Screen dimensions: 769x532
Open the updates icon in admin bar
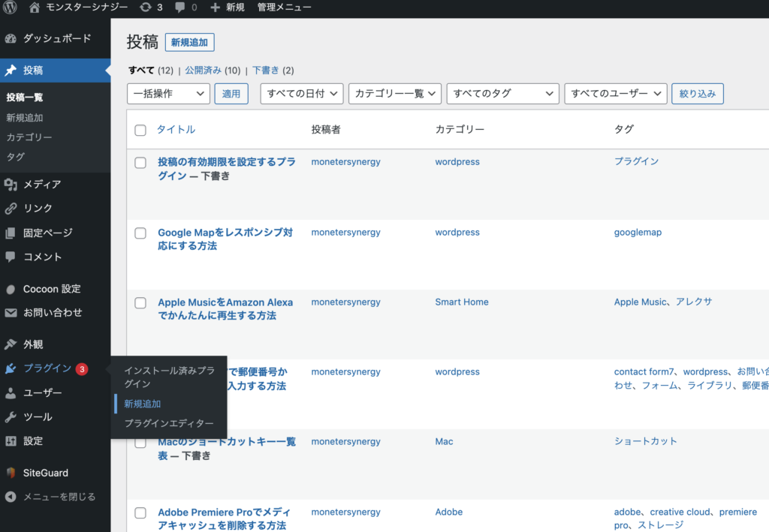145,8
